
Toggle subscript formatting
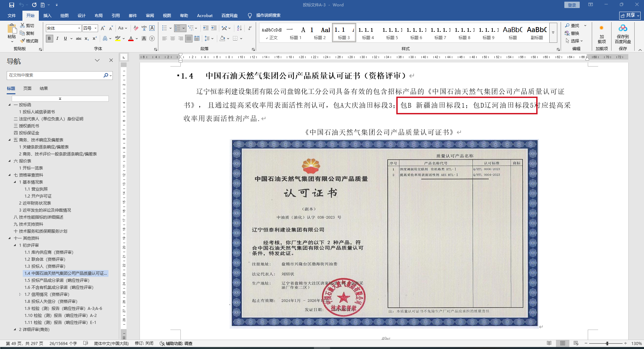point(87,38)
